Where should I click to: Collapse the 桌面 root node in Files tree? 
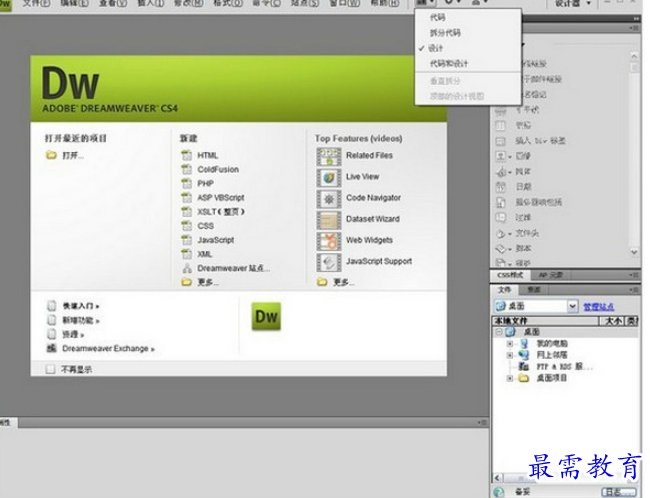[499, 332]
